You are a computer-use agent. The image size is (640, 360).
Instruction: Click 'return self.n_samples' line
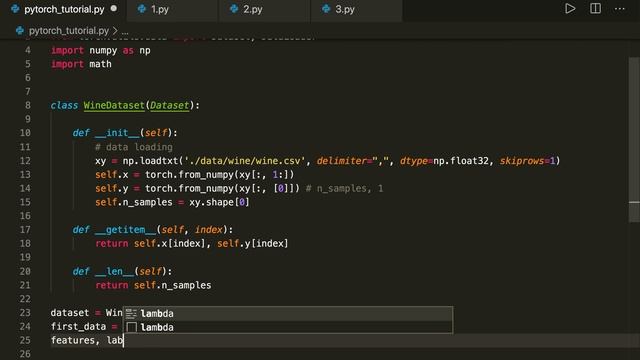[x=153, y=285]
